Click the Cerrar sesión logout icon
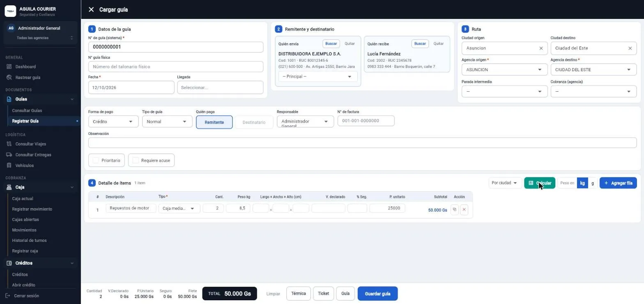This screenshot has width=644, height=304. coord(8,296)
